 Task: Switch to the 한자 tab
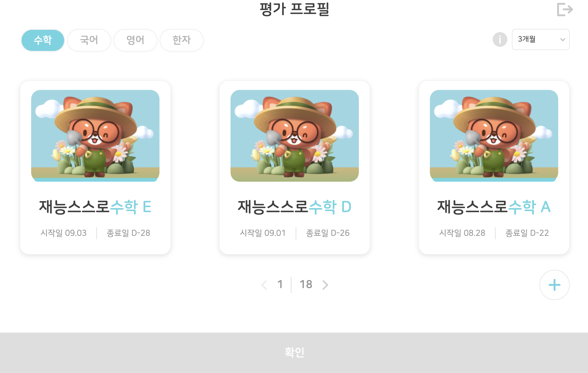pos(182,40)
